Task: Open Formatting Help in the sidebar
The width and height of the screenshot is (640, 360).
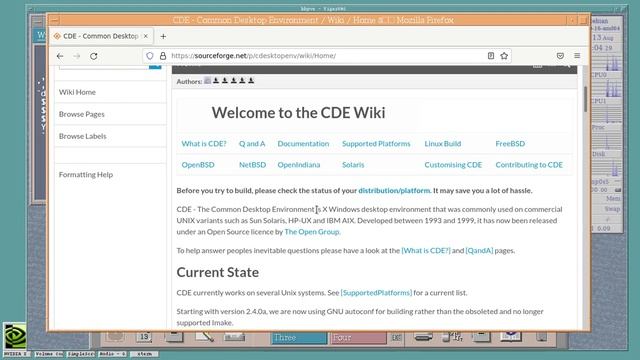Action: point(86,175)
